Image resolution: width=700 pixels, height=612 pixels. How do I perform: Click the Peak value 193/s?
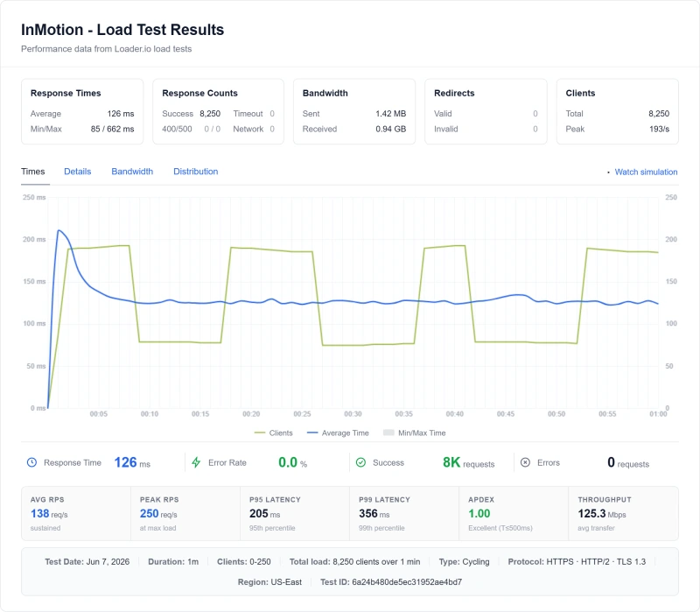(660, 129)
